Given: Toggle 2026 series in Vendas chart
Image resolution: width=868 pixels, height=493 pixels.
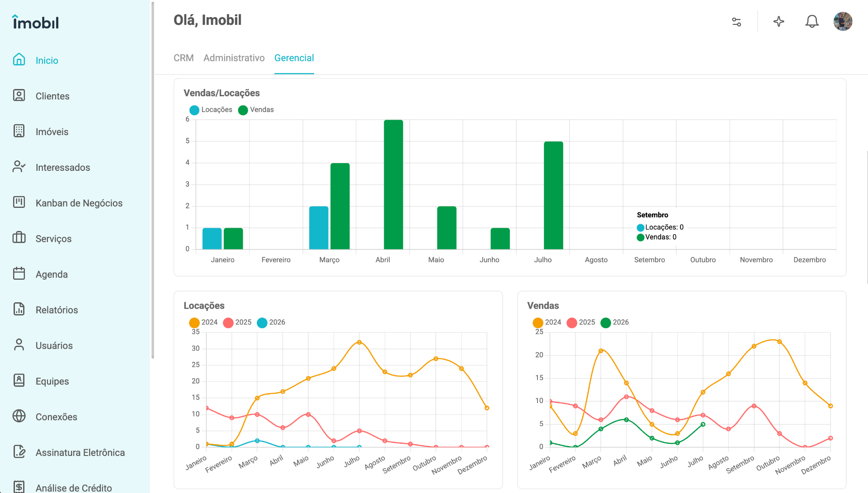Looking at the screenshot, I should tap(615, 322).
